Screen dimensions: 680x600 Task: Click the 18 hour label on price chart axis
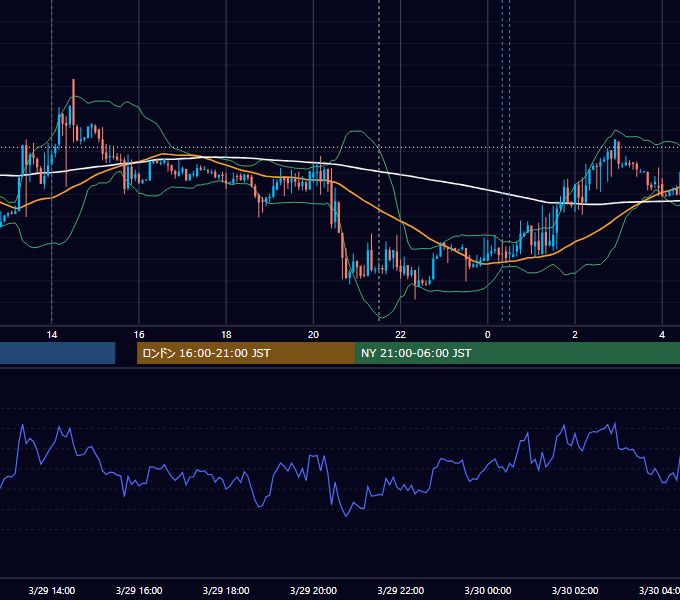[226, 335]
